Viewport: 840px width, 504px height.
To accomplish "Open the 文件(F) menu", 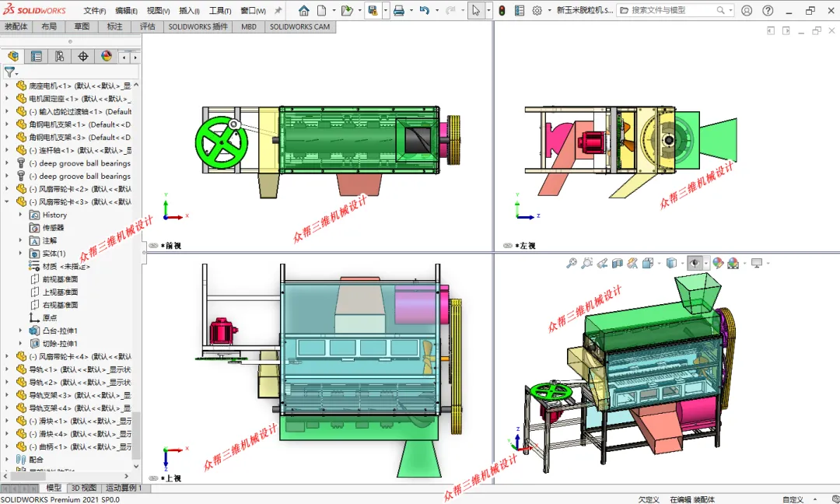I will 94,11.
